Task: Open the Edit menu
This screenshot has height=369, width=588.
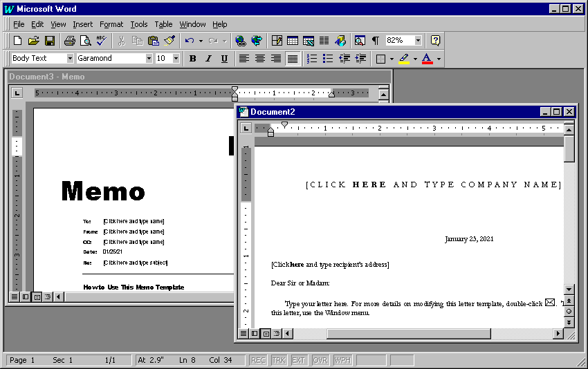Action: [x=37, y=24]
